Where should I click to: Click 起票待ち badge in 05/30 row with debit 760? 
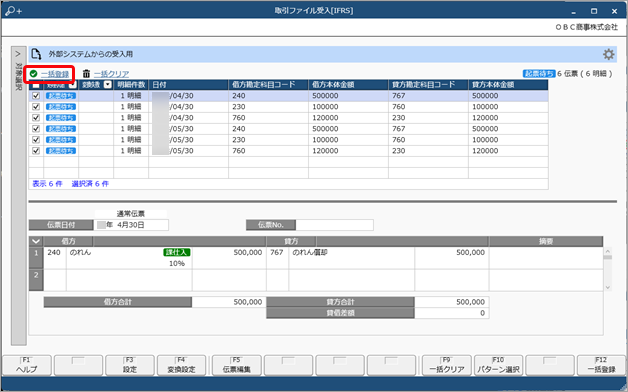coord(60,151)
